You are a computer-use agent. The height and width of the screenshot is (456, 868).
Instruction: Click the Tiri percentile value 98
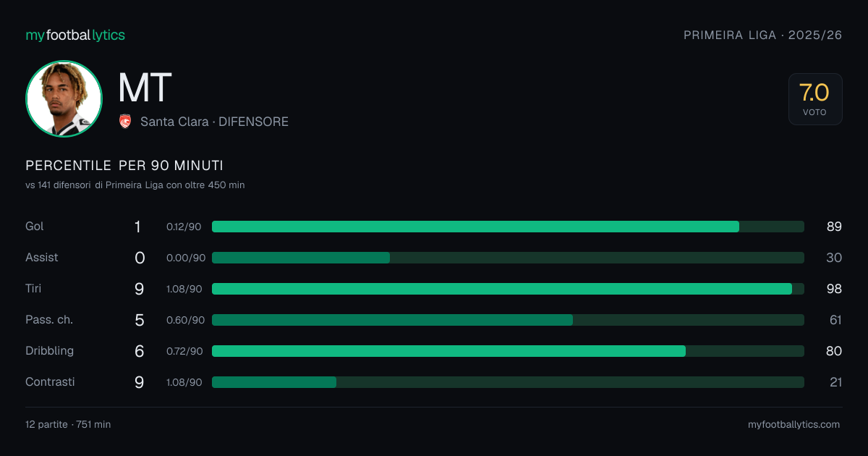coord(834,289)
